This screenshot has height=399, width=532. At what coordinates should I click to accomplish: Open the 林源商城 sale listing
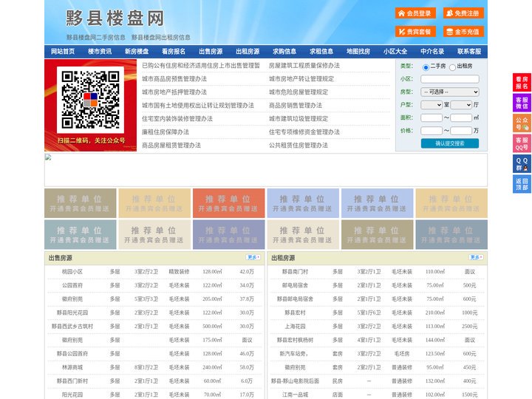pyautogui.click(x=72, y=367)
